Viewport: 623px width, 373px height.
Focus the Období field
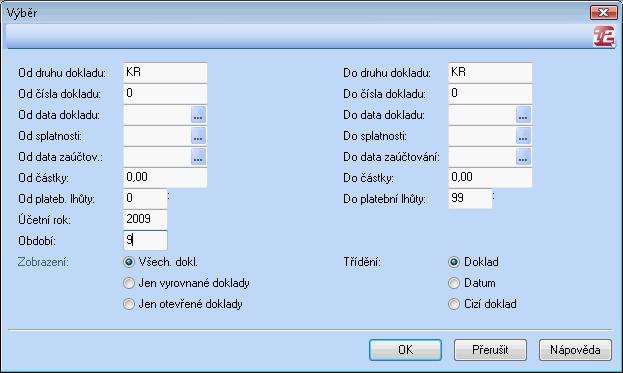coord(145,241)
